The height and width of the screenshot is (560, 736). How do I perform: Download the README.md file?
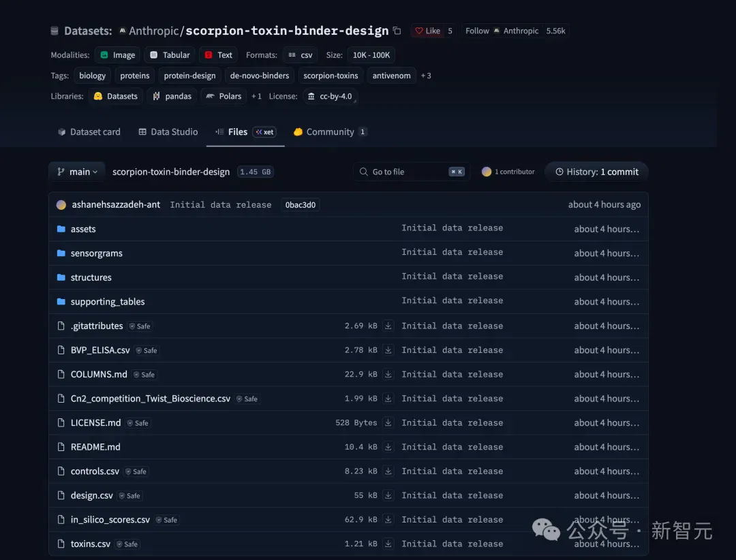coord(388,447)
